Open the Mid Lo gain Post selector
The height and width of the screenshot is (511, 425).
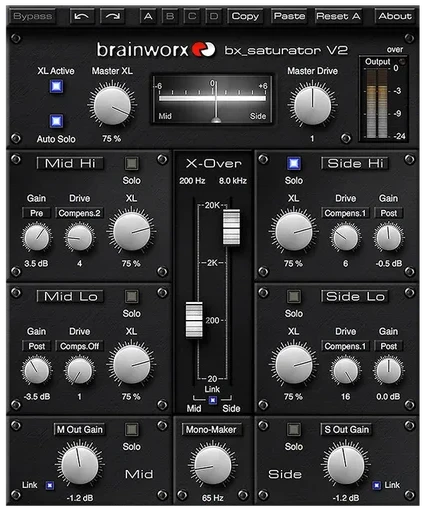point(37,346)
